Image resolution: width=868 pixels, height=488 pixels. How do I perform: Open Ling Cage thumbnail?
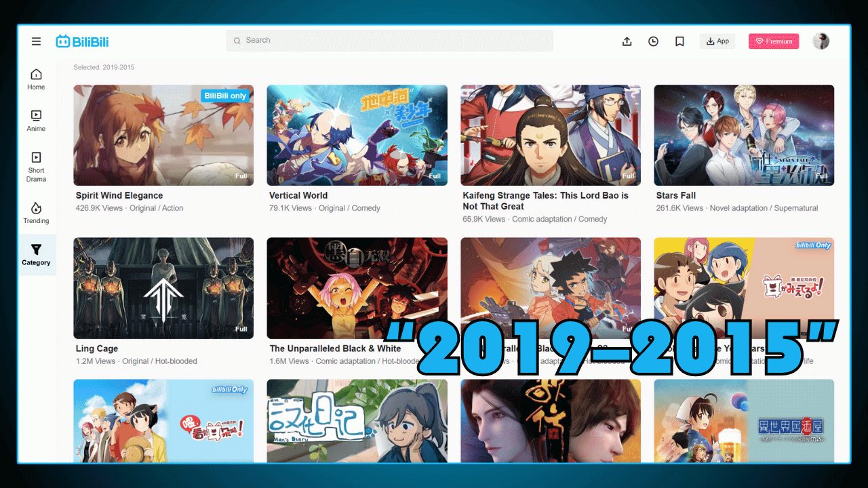pos(163,288)
